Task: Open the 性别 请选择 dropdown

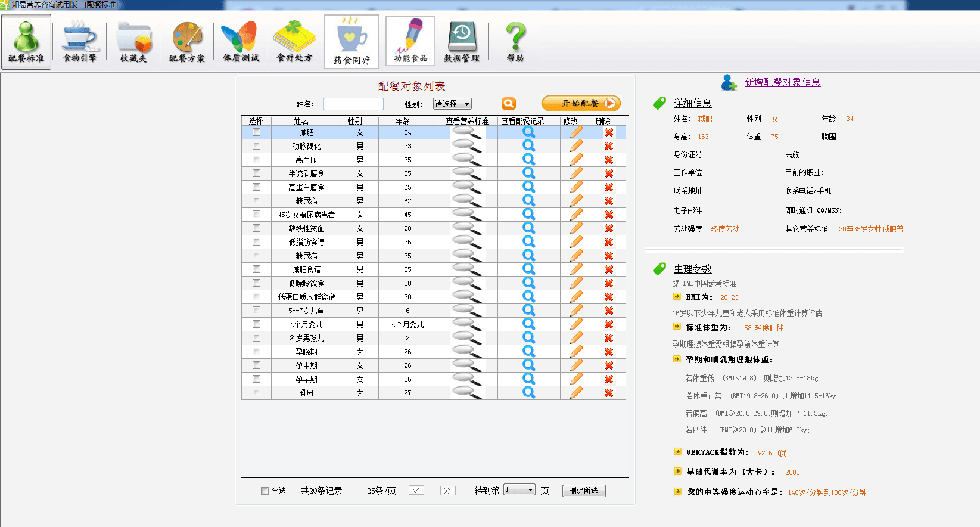Action: coord(452,104)
